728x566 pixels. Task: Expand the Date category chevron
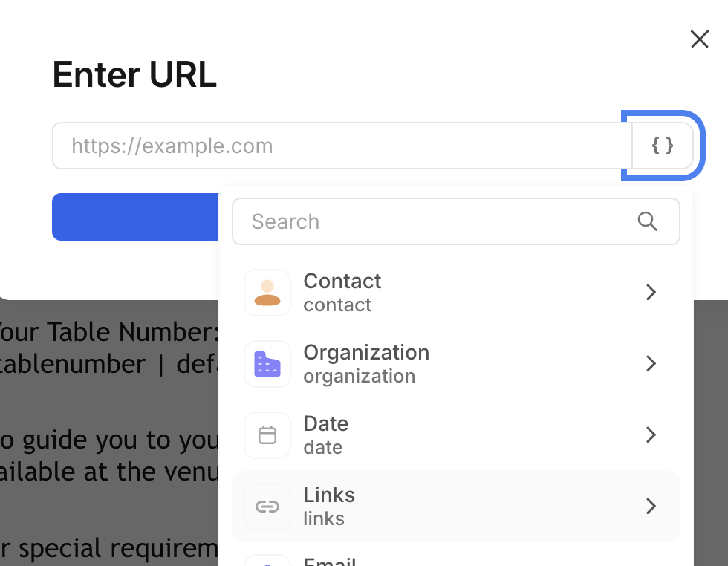pyautogui.click(x=651, y=435)
